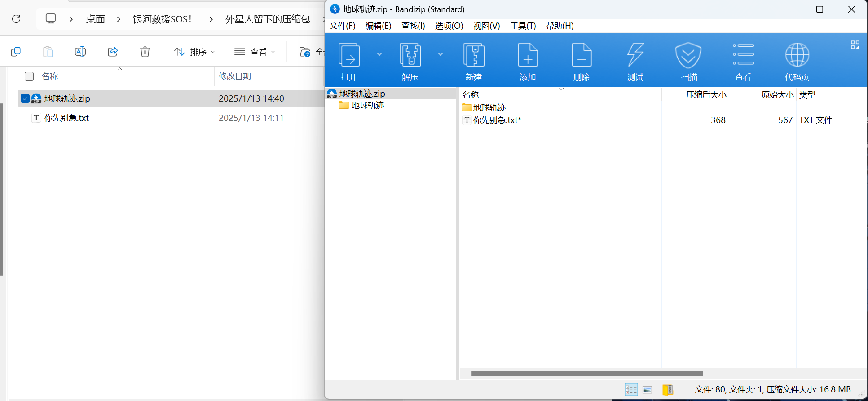Open the 排序 sort dropdown in Explorer
This screenshot has width=868, height=401.
click(194, 52)
